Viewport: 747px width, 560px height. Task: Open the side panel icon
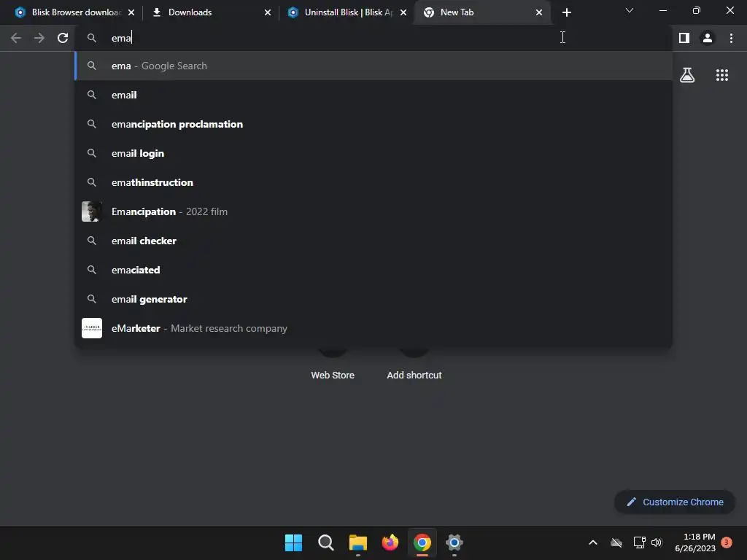coord(684,38)
